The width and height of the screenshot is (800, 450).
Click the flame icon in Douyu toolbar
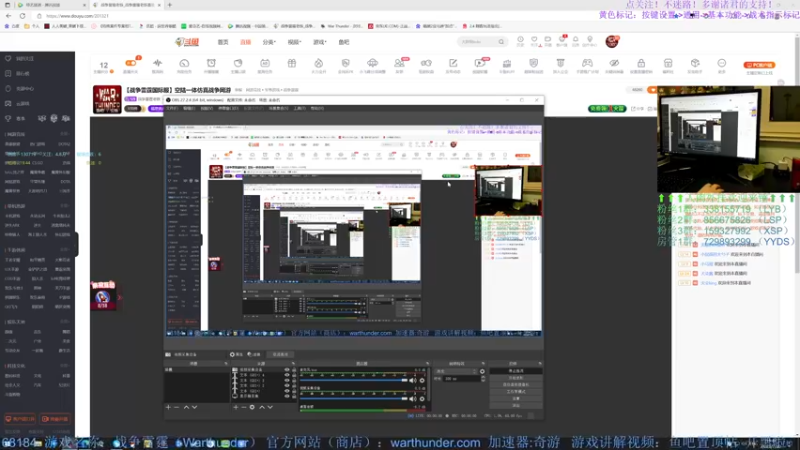pos(318,63)
